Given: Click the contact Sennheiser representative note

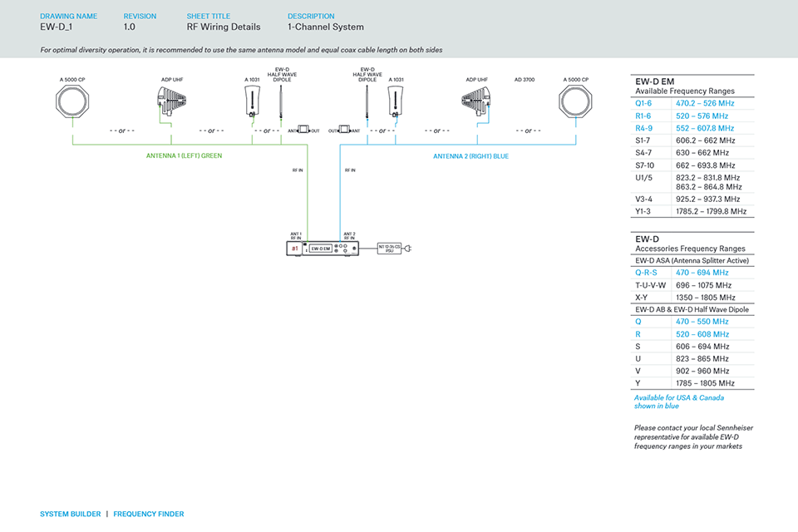Looking at the screenshot, I should (693, 436).
